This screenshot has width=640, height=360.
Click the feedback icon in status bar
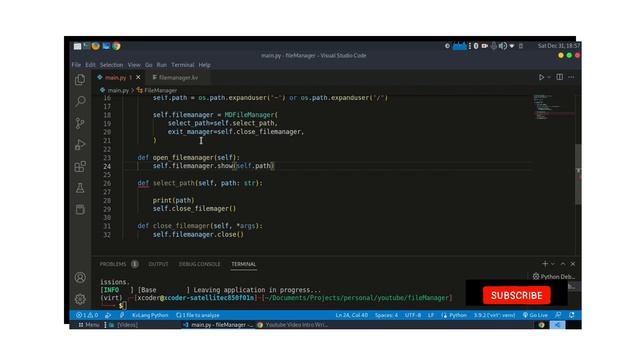tap(558, 315)
